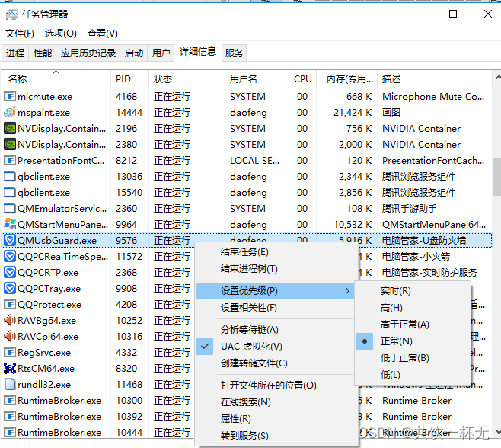Viewport: 501px width, 448px height.
Task: Click the process list scrollbar thumb
Action: tap(497, 177)
